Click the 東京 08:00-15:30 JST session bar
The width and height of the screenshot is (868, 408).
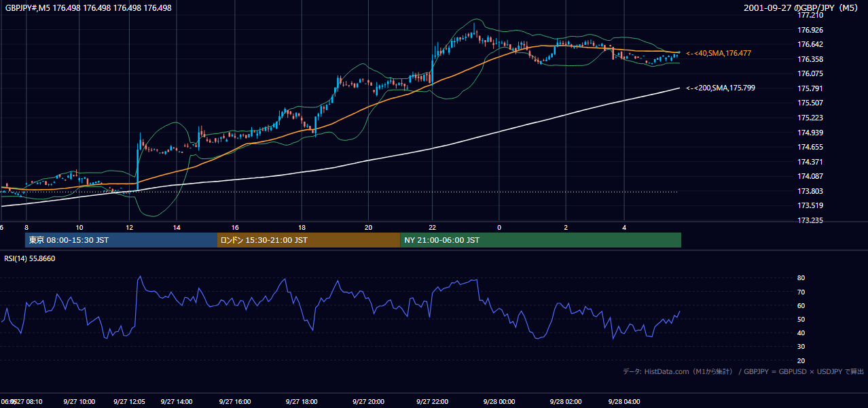[x=121, y=240]
